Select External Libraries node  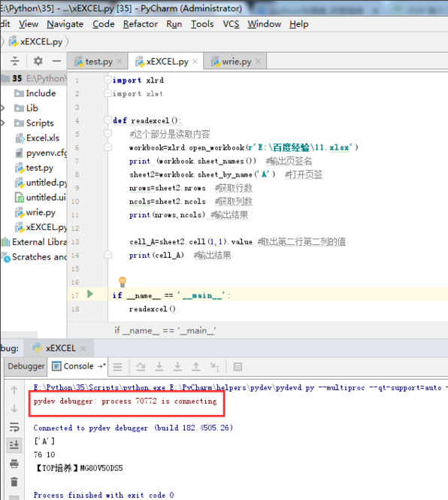35,242
